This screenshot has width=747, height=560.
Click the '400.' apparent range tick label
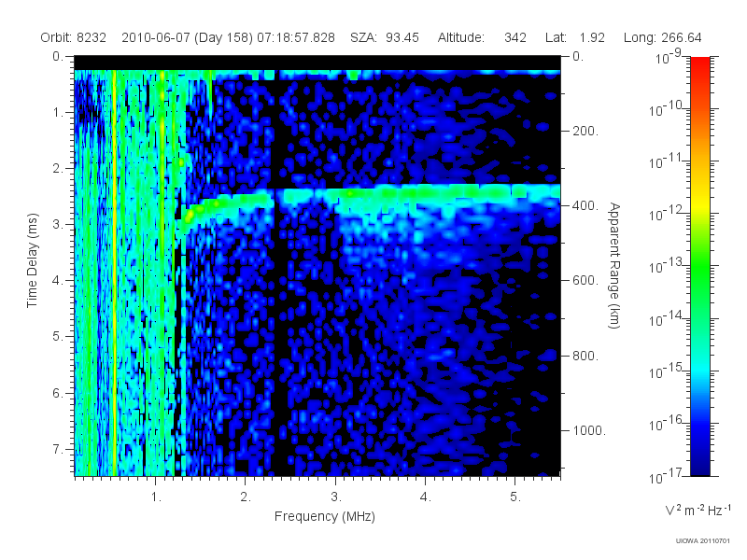[585, 205]
